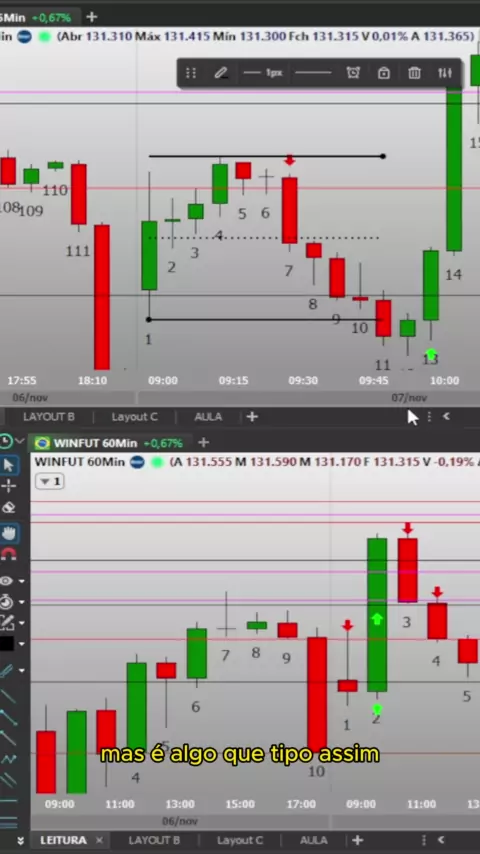The height and width of the screenshot is (854, 480).
Task: Open line settings sliders icon
Action: pos(445,72)
